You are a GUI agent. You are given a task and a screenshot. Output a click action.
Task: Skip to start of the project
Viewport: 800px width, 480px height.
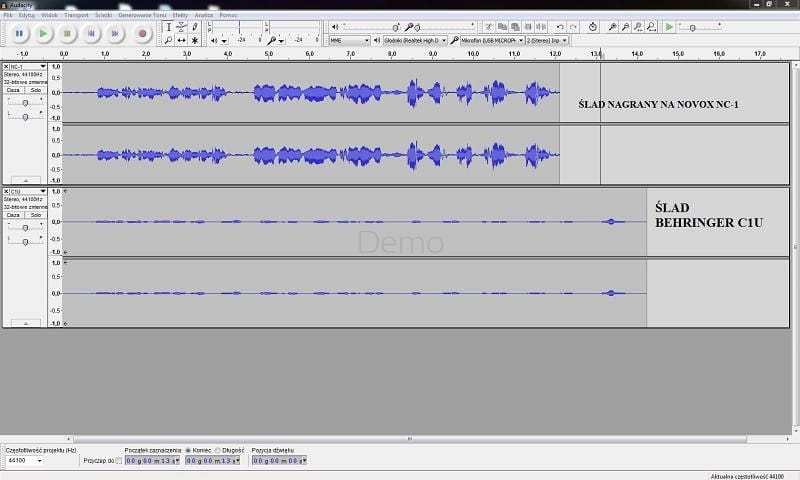(92, 34)
